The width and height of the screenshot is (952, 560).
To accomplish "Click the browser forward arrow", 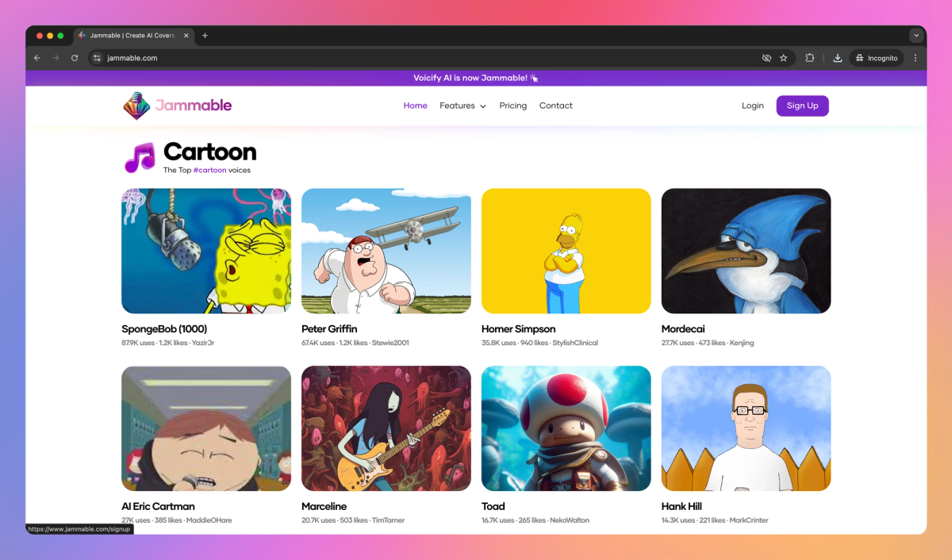I will tap(56, 58).
